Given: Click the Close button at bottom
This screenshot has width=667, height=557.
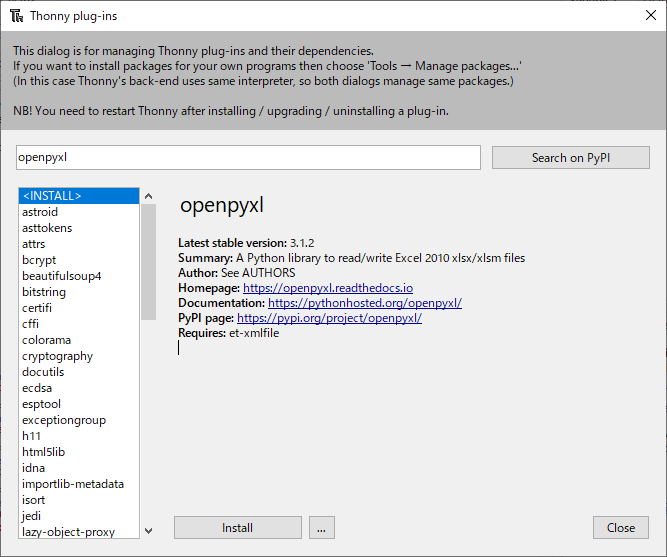Looking at the screenshot, I should 620,528.
